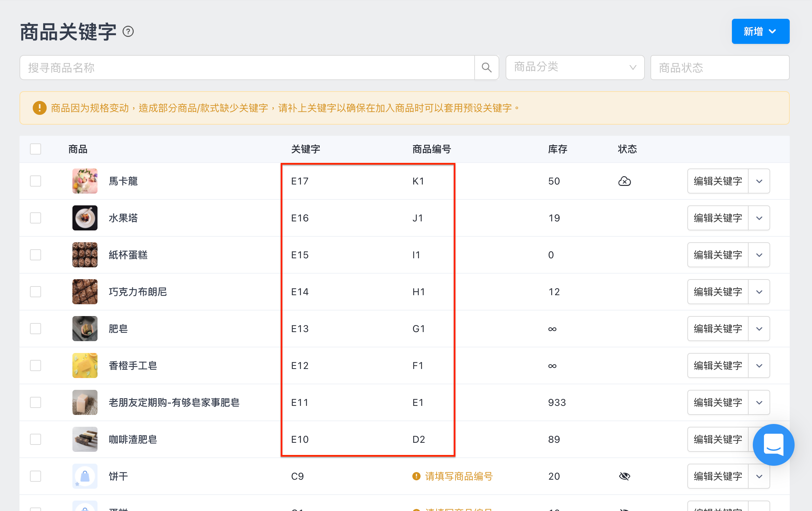Open the 新增 dropdown button
812x511 pixels.
(x=760, y=31)
